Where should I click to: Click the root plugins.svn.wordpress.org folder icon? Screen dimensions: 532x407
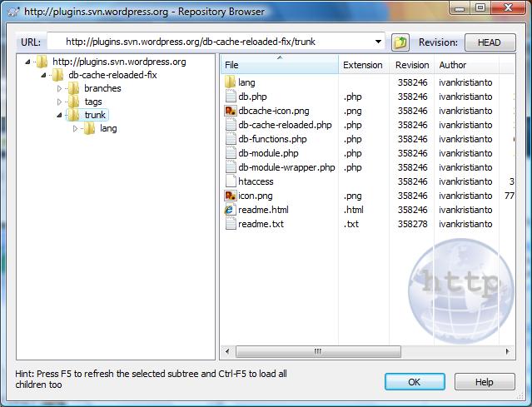point(42,62)
